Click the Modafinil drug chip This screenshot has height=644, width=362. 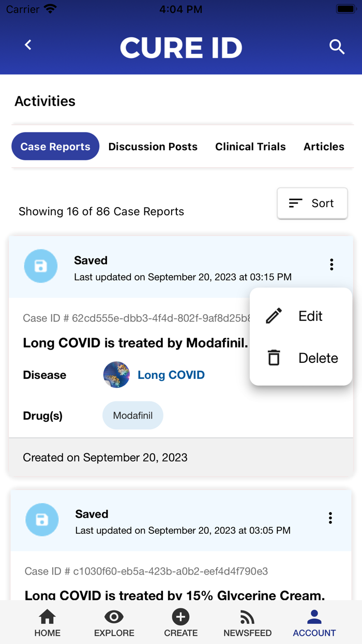[132, 415]
